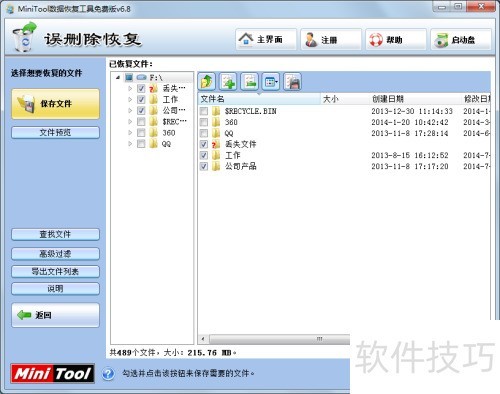Click the 说明 button

tap(55, 289)
